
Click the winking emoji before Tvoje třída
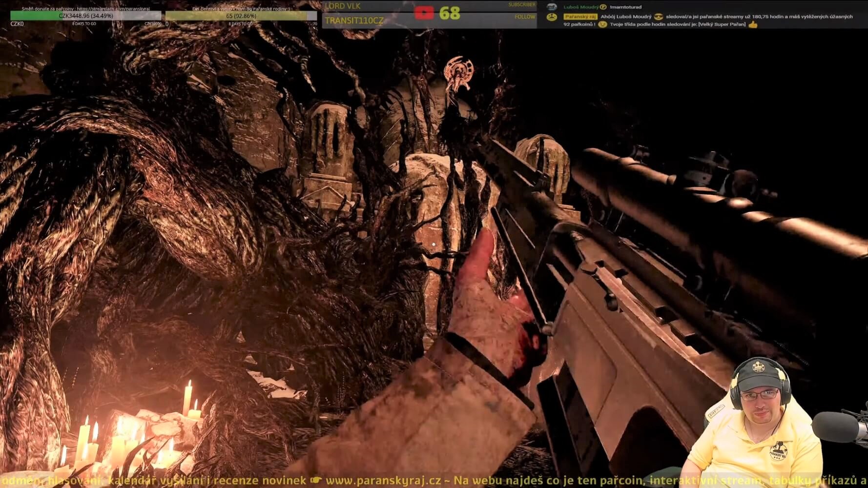tap(602, 24)
